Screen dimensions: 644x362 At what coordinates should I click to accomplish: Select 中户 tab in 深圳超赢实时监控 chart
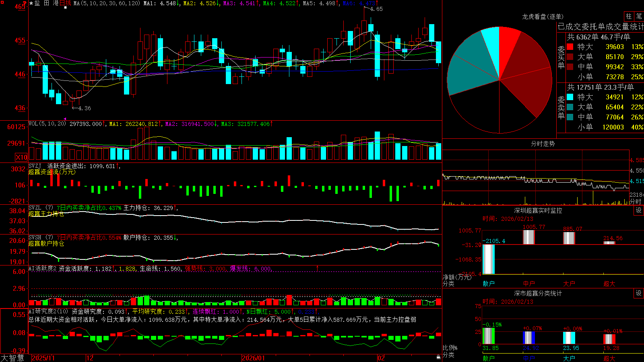click(529, 284)
